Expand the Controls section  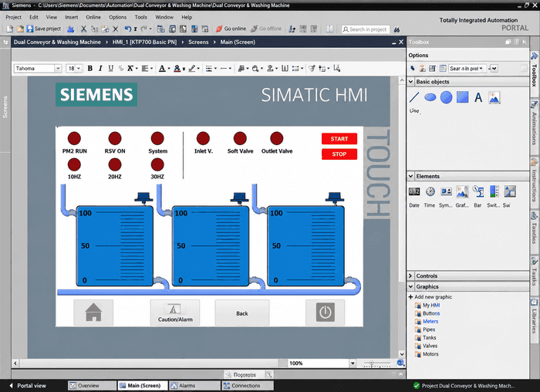point(410,276)
